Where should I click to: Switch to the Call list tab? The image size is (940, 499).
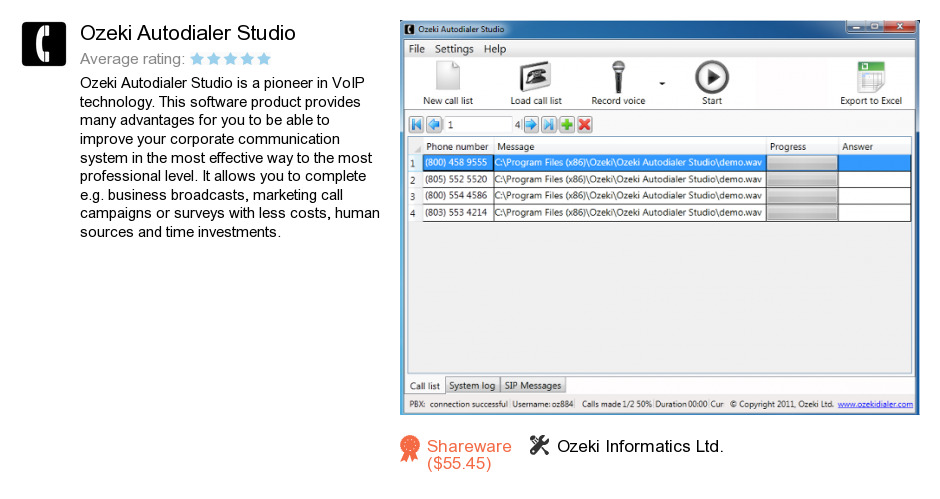click(425, 386)
